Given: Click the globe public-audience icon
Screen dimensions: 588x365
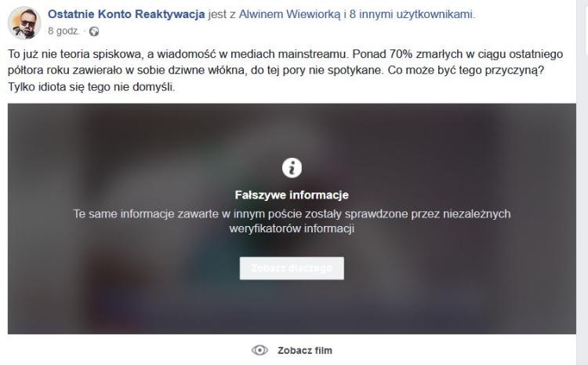Looking at the screenshot, I should (x=94, y=31).
